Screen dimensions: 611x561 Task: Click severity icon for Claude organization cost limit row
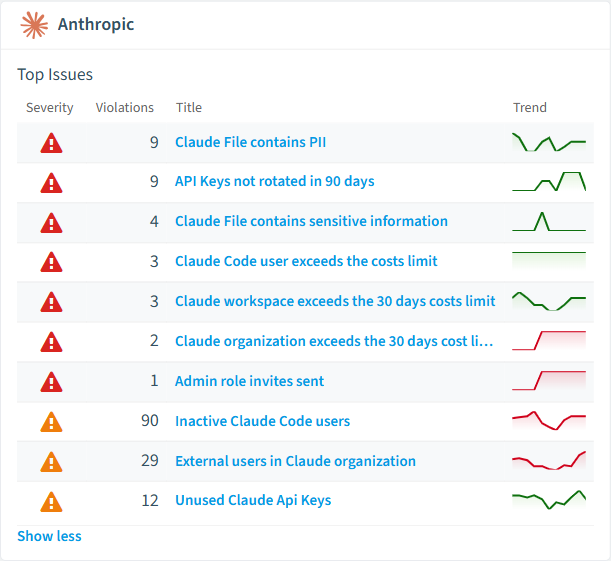click(x=51, y=342)
